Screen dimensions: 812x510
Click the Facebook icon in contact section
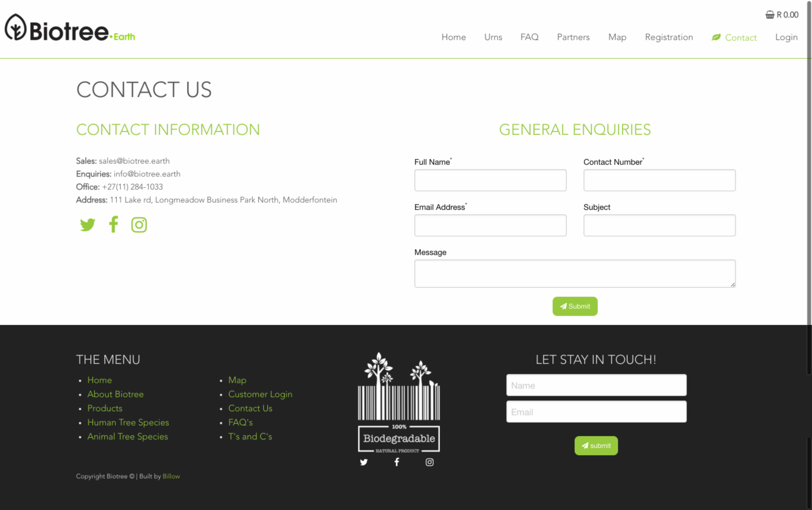tap(113, 225)
